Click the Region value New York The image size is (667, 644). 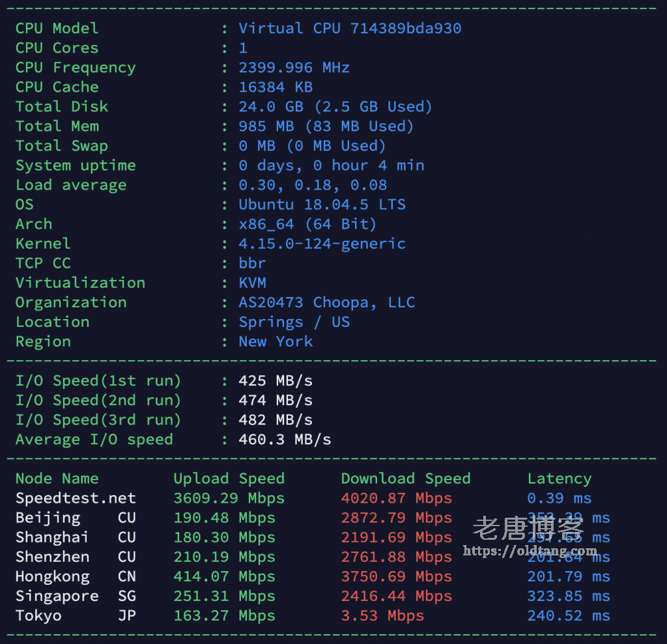pyautogui.click(x=276, y=341)
